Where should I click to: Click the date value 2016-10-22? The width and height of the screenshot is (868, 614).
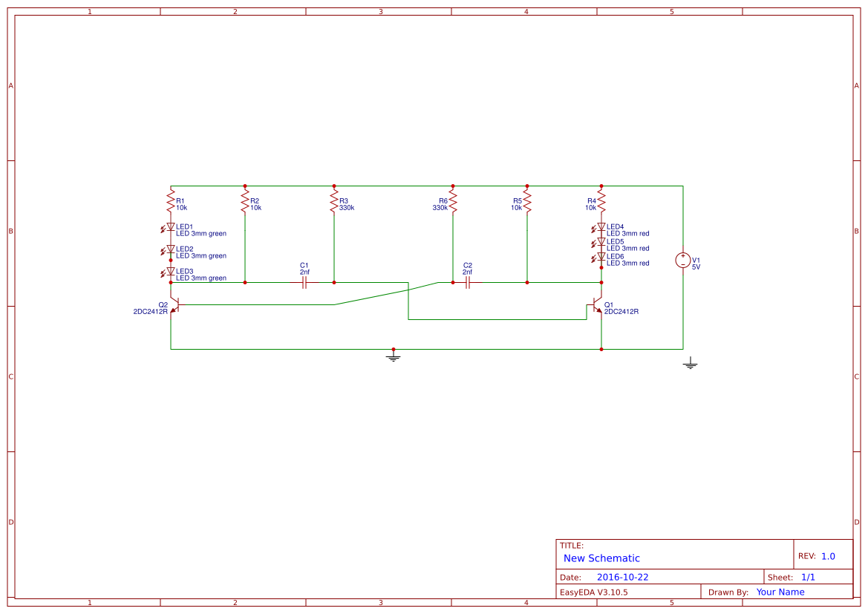(622, 577)
